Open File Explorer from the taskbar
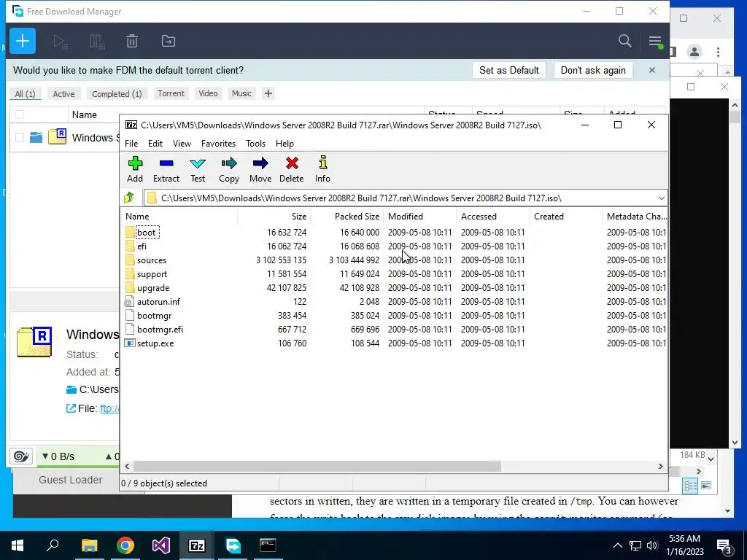The height and width of the screenshot is (560, 747). (x=89, y=545)
